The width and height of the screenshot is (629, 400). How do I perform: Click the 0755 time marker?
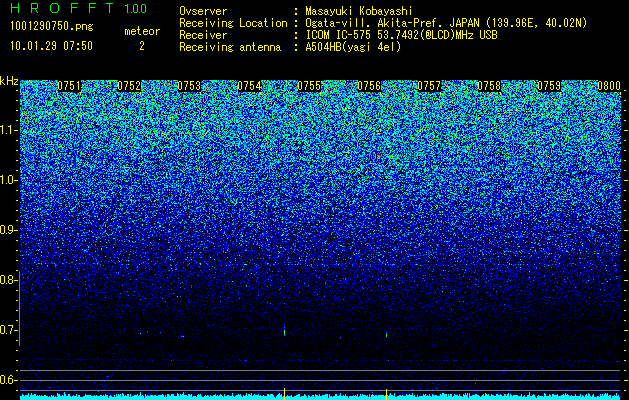click(309, 86)
